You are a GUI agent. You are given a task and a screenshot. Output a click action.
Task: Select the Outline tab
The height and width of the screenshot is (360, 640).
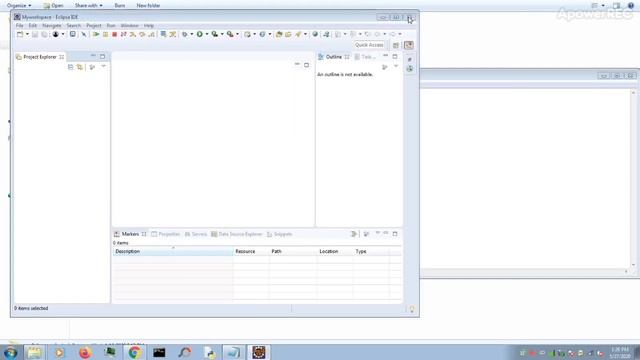pyautogui.click(x=333, y=57)
